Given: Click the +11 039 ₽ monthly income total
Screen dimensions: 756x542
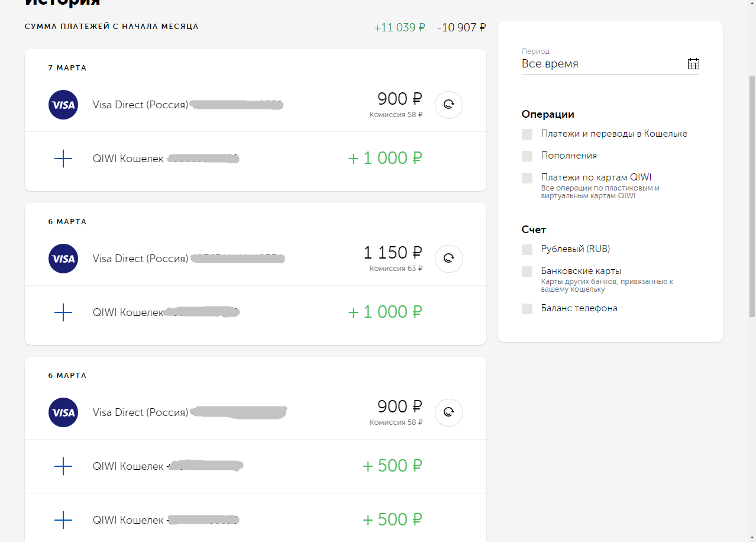Looking at the screenshot, I should (x=400, y=27).
